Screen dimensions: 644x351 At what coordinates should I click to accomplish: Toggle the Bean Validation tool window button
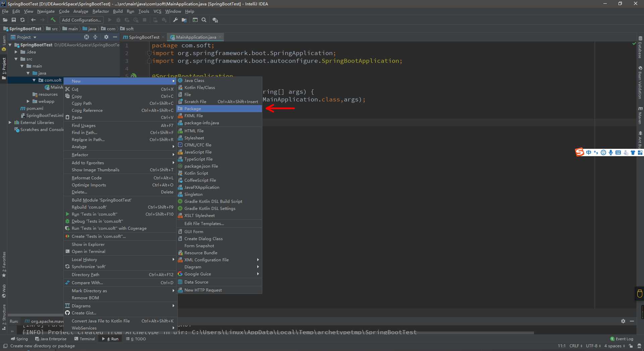640,82
